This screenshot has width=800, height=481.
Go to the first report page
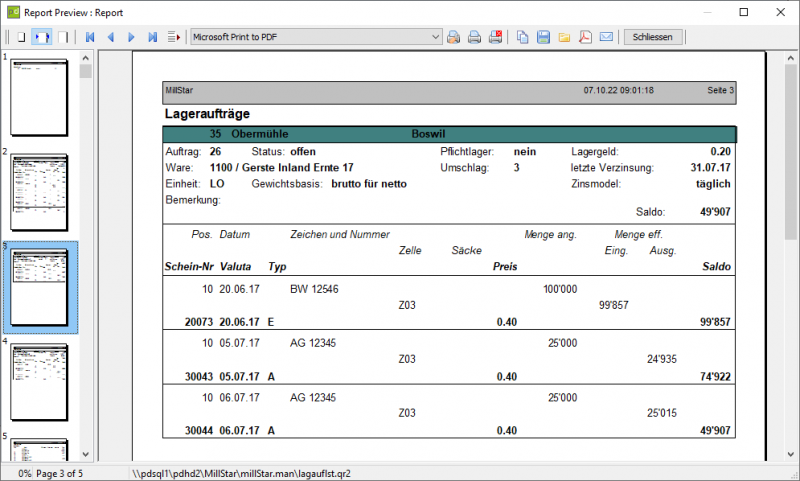[x=90, y=37]
